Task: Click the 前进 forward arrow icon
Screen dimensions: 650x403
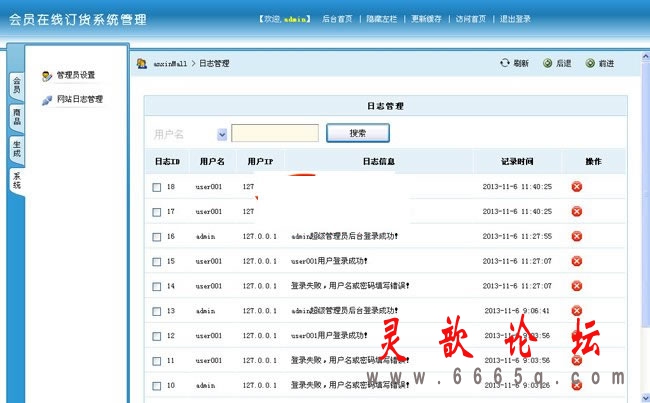Action: [x=590, y=63]
